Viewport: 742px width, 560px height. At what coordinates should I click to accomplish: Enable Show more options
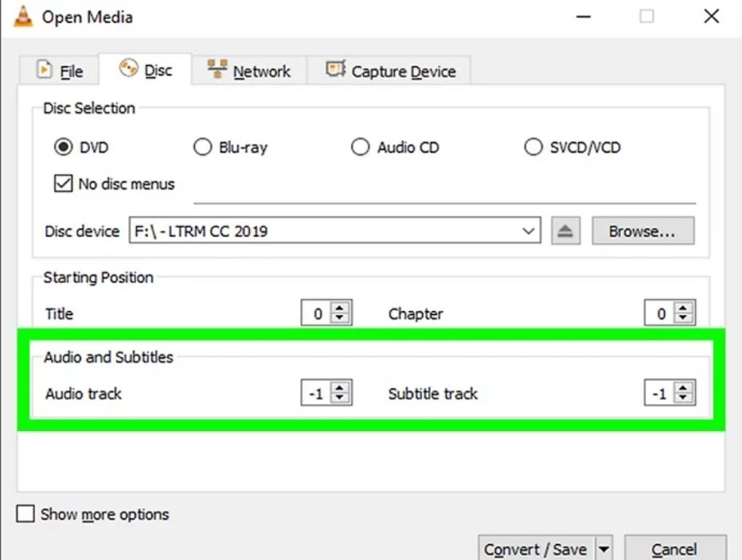[25, 515]
